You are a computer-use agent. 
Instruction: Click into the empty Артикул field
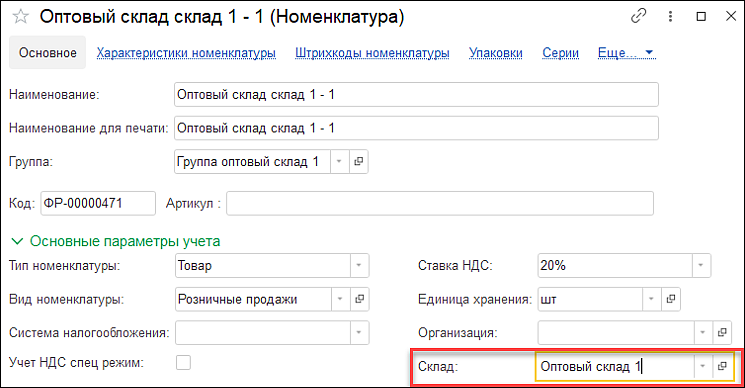pos(440,203)
